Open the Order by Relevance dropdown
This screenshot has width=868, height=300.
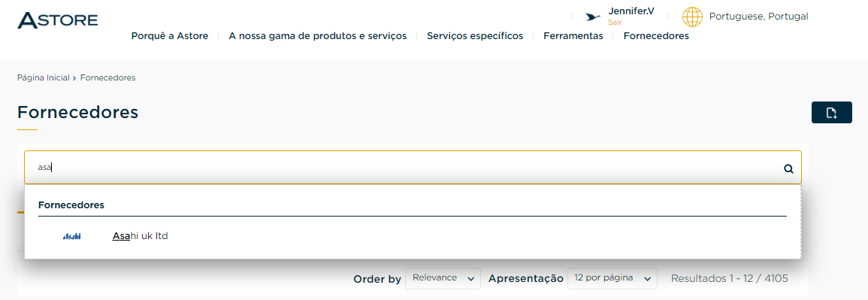click(443, 278)
